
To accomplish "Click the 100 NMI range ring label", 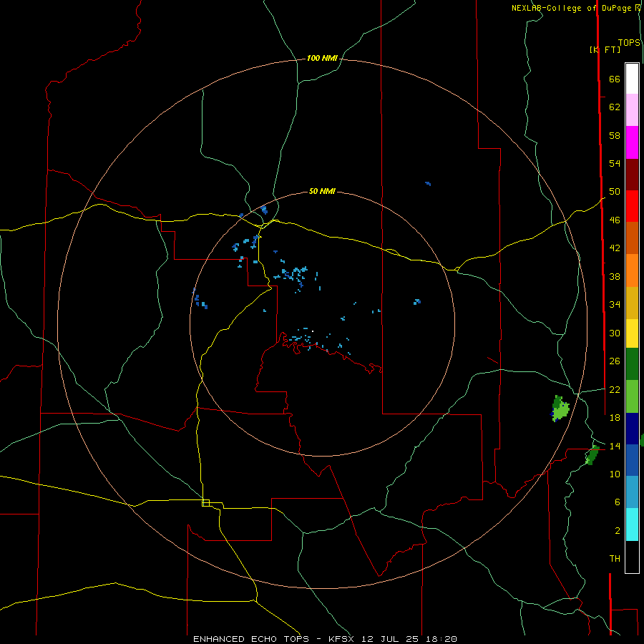I will (322, 59).
